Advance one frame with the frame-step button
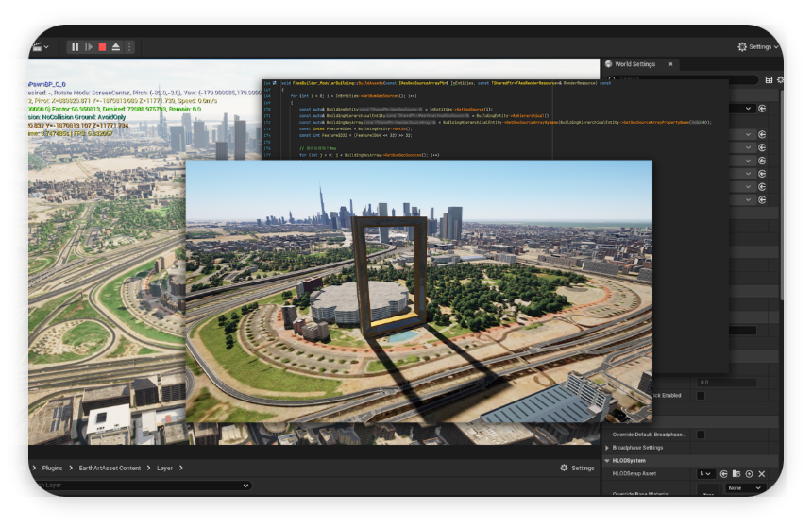 pos(89,47)
